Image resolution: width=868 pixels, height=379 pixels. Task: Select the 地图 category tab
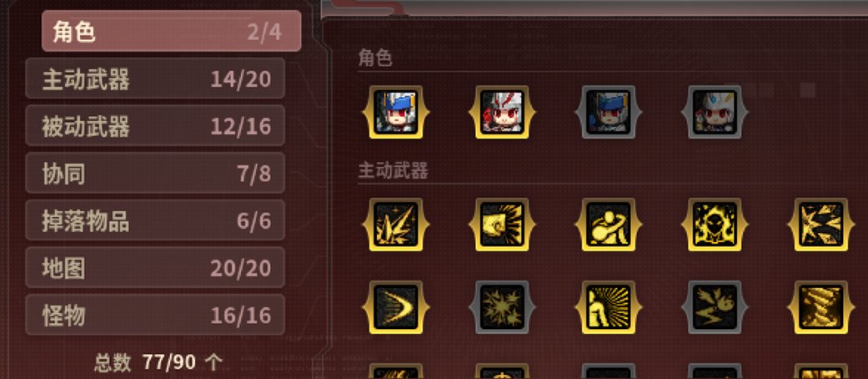click(155, 268)
